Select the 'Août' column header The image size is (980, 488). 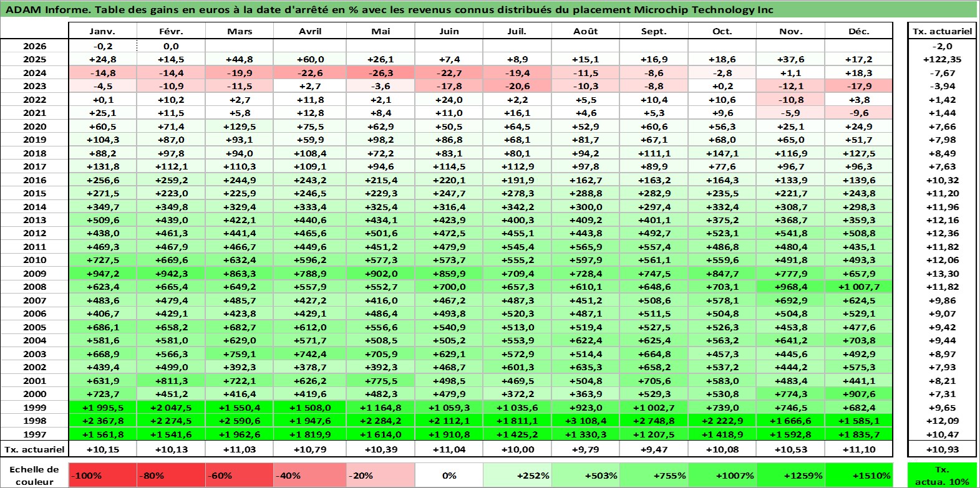[x=586, y=31]
